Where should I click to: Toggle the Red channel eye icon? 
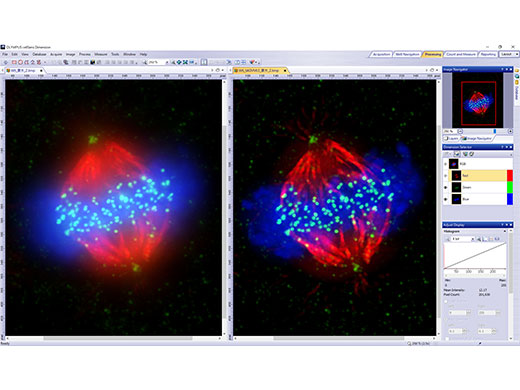446,176
